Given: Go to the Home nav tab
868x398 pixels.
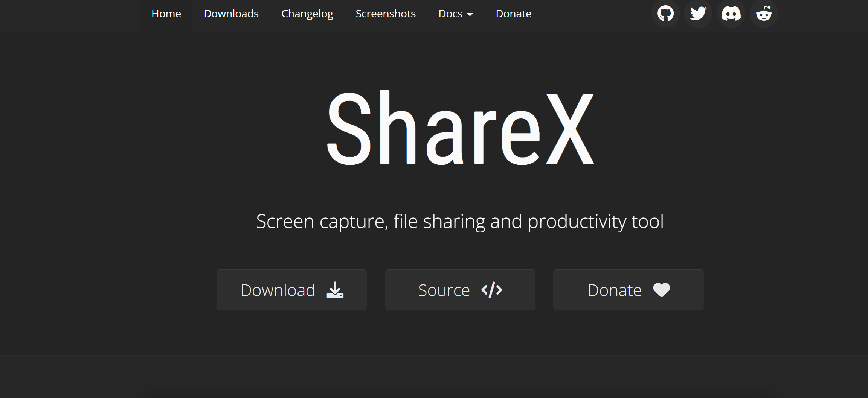Looking at the screenshot, I should click(166, 14).
